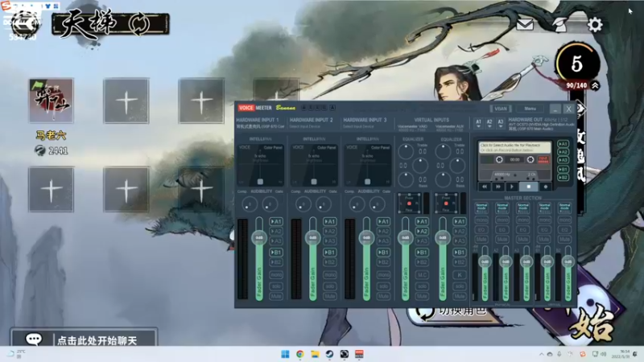This screenshot has height=362, width=644.
Task: Click the M.C button on VAIO strip
Action: (422, 274)
